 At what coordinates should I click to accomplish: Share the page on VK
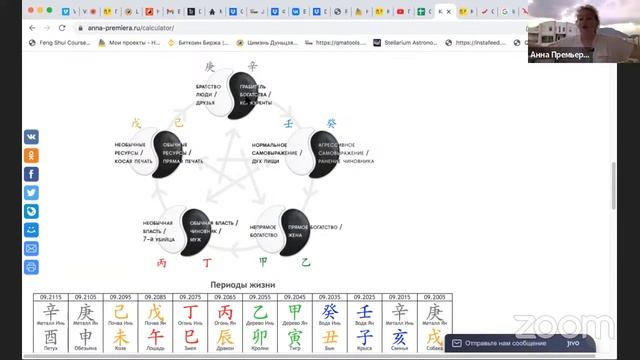coord(31,137)
